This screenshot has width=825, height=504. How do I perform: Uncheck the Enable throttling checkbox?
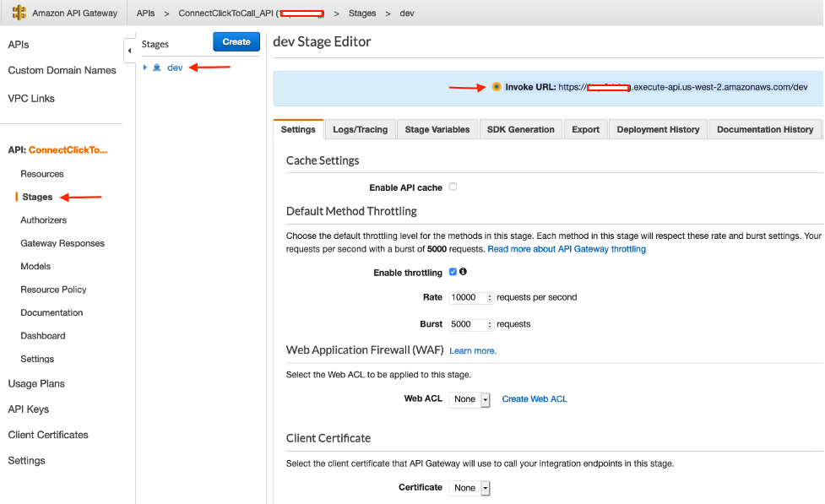click(453, 272)
